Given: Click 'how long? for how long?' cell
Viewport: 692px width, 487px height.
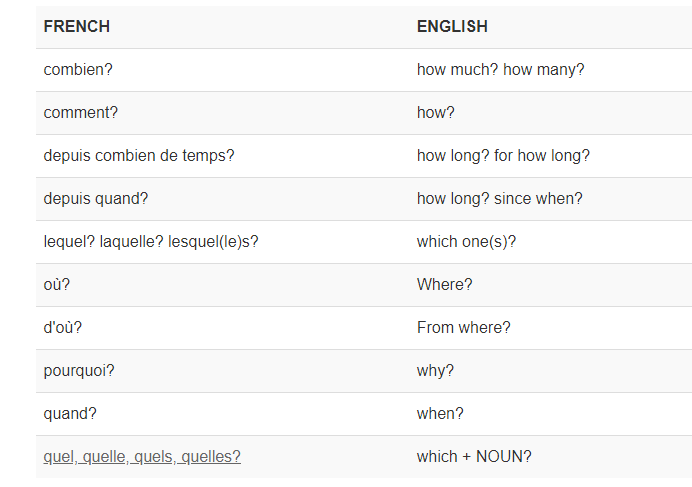Looking at the screenshot, I should pyautogui.click(x=503, y=156).
